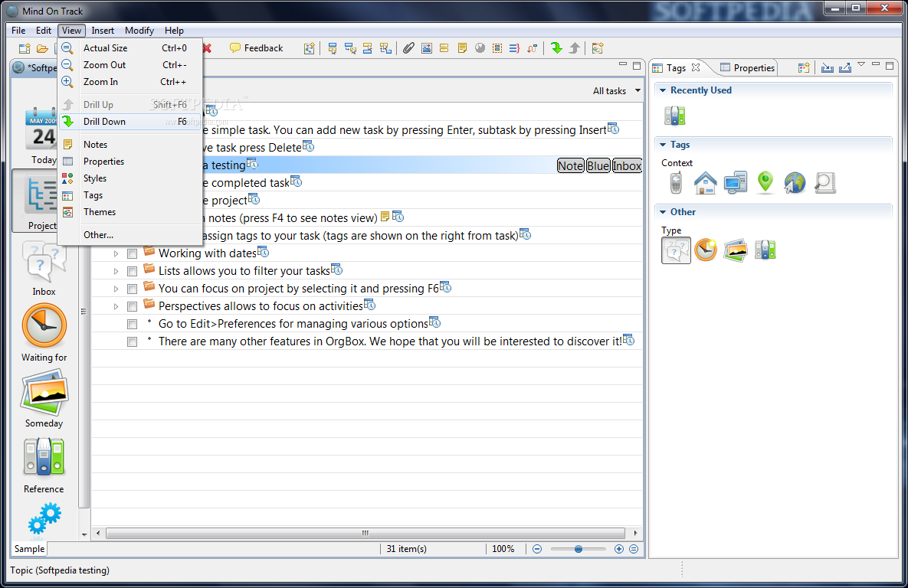Click the zoom slider handle
The height and width of the screenshot is (588, 908).
point(578,549)
